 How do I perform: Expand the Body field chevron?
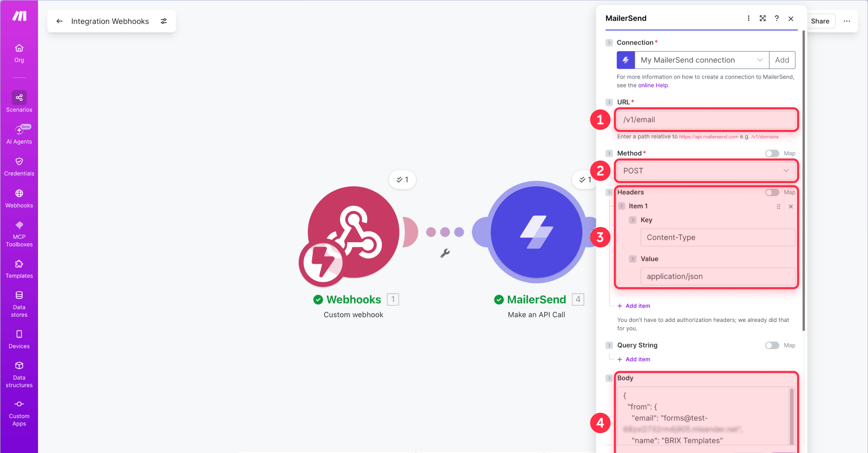pyautogui.click(x=609, y=378)
